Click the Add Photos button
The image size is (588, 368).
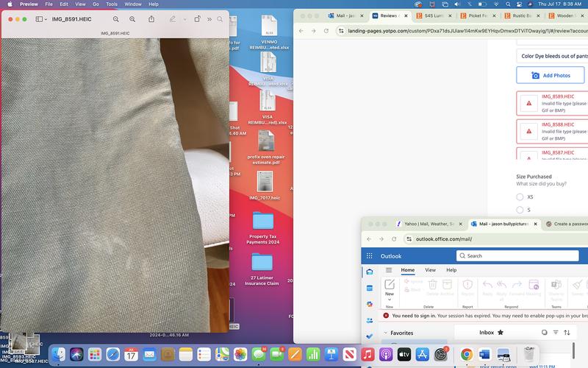click(550, 75)
